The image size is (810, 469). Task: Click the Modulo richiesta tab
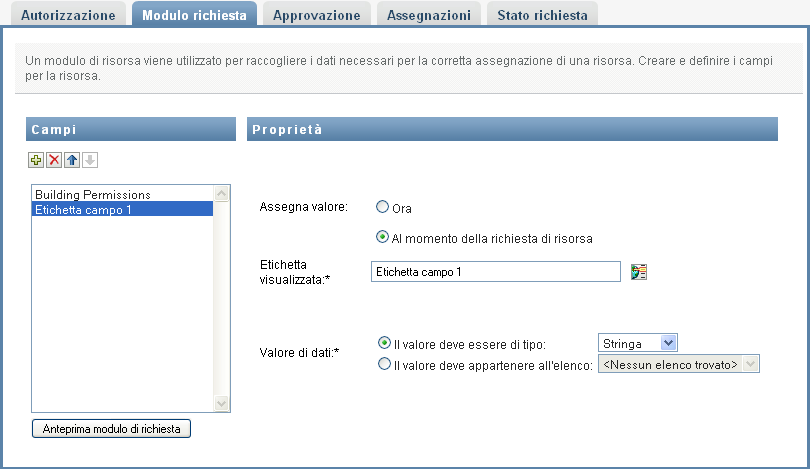click(x=194, y=15)
